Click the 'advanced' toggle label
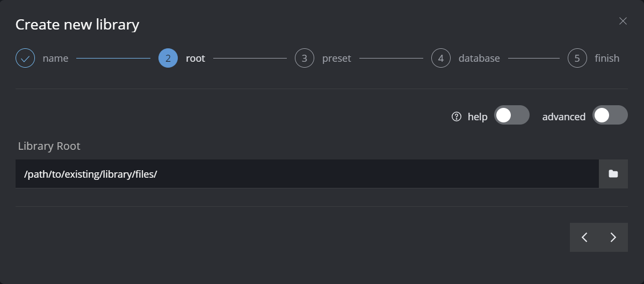Screen dimensions: 644x284 [563, 116]
